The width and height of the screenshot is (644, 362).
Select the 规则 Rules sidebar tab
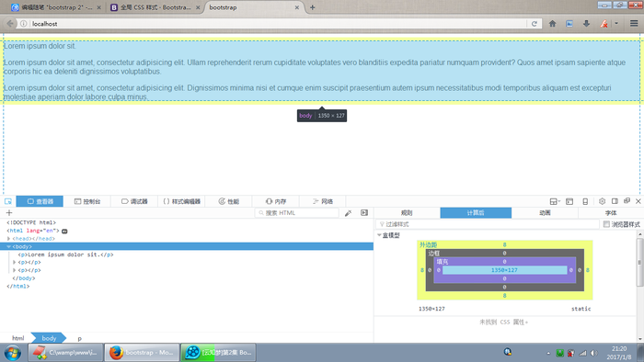pos(407,213)
